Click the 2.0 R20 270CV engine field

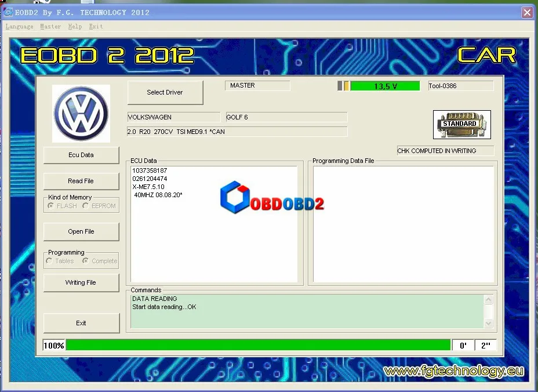[x=237, y=132]
